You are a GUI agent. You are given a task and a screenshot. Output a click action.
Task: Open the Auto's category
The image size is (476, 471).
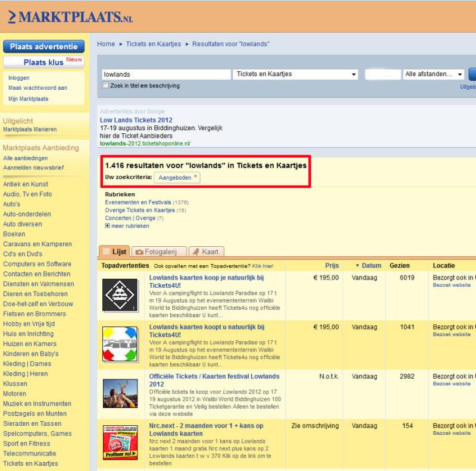coord(11,204)
